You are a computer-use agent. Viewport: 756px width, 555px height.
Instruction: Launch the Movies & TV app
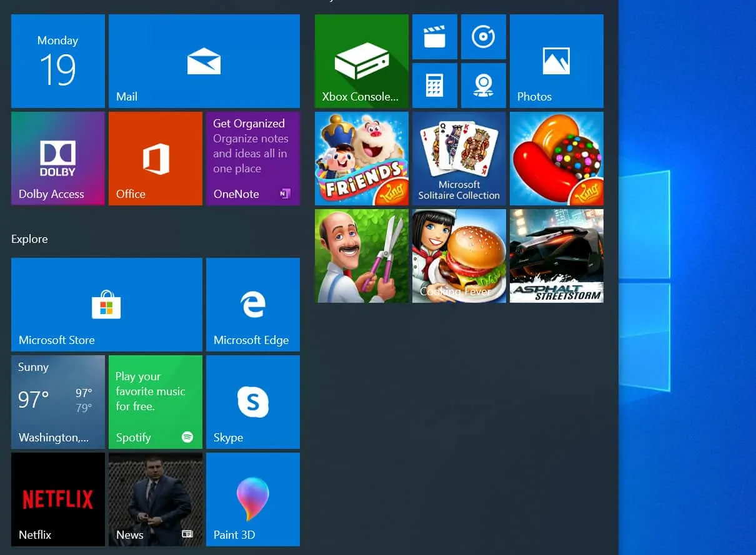coord(434,37)
